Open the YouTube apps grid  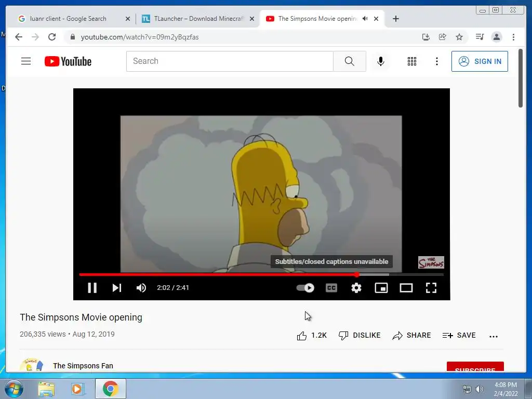pyautogui.click(x=412, y=61)
